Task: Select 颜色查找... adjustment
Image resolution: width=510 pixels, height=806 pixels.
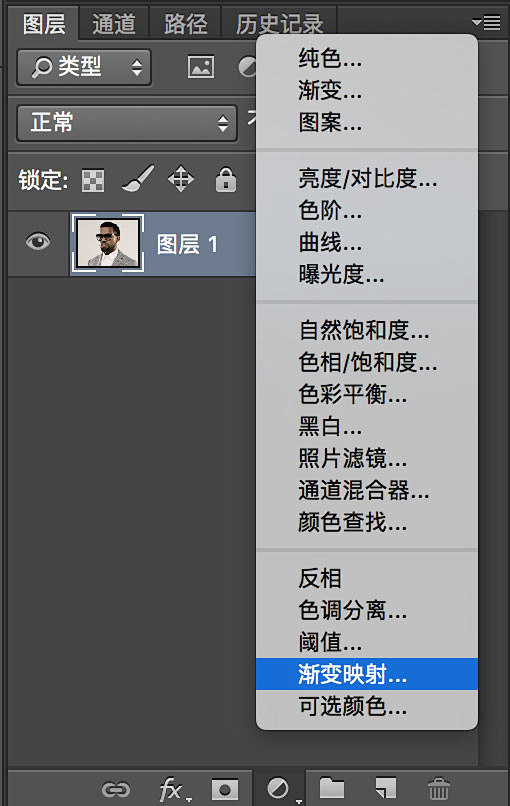Action: tap(367, 522)
